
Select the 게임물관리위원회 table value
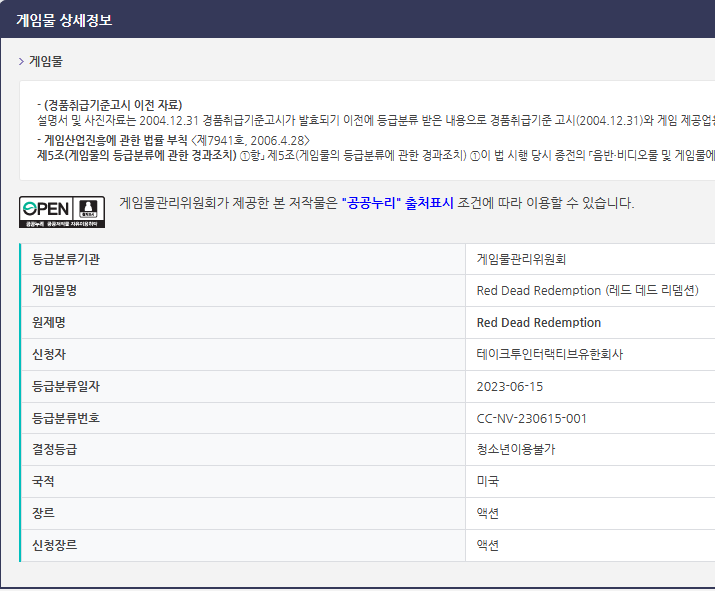[x=521, y=259]
